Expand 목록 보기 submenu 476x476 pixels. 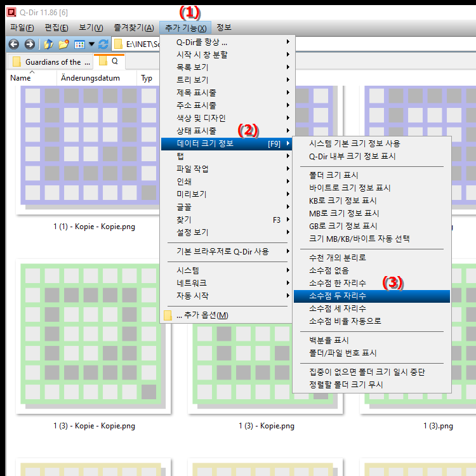pyautogui.click(x=226, y=67)
